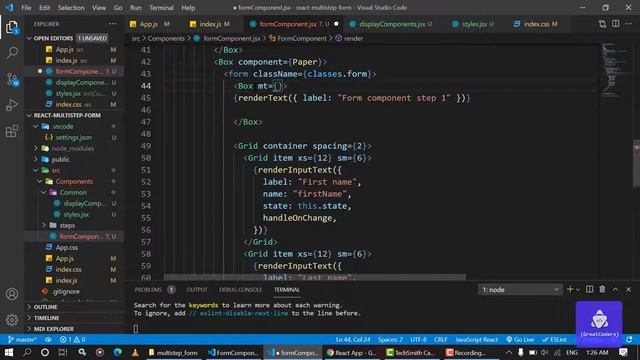Viewport: 640px width, 360px height.
Task: Click the master branch status item
Action: [22, 340]
